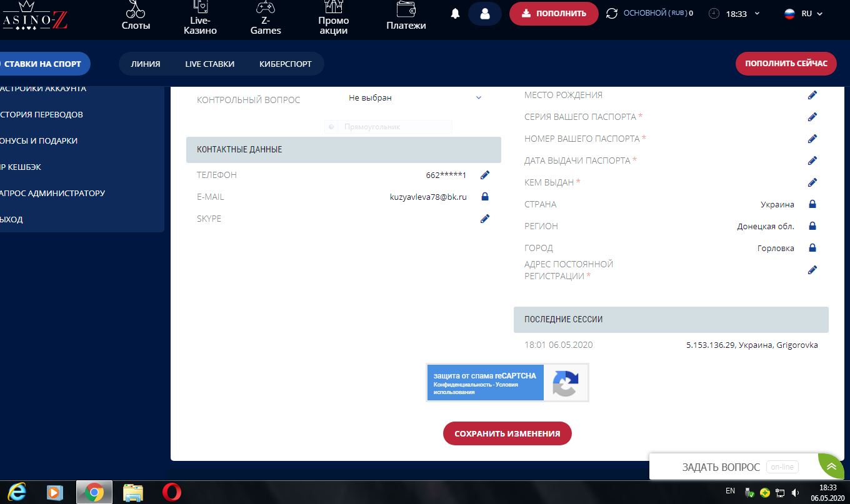Open the user profile icon

click(485, 14)
